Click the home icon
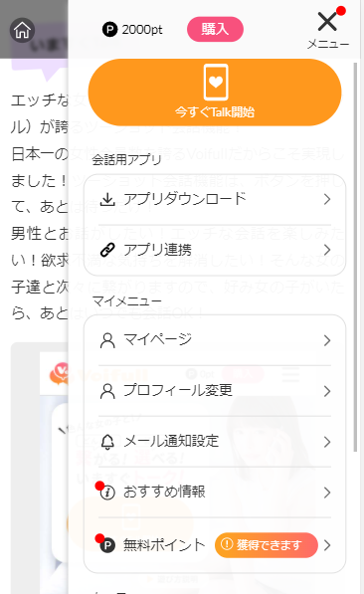The height and width of the screenshot is (594, 364). pos(22,30)
